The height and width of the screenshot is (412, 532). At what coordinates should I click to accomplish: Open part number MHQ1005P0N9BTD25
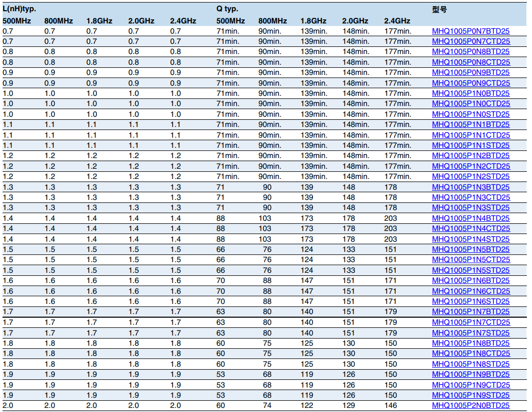tap(471, 72)
